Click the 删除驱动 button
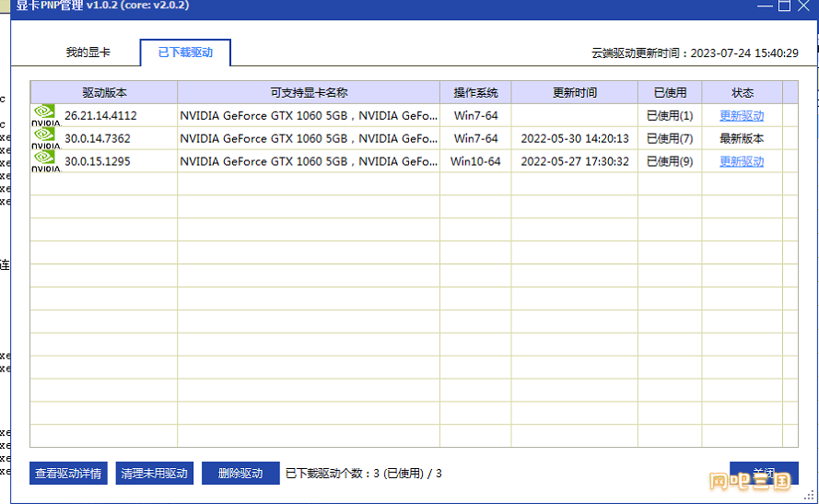Image resolution: width=819 pixels, height=504 pixels. [x=240, y=474]
